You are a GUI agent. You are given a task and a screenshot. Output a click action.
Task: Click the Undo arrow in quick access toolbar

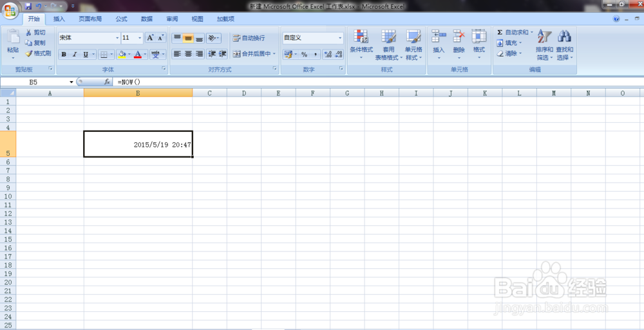coord(39,6)
